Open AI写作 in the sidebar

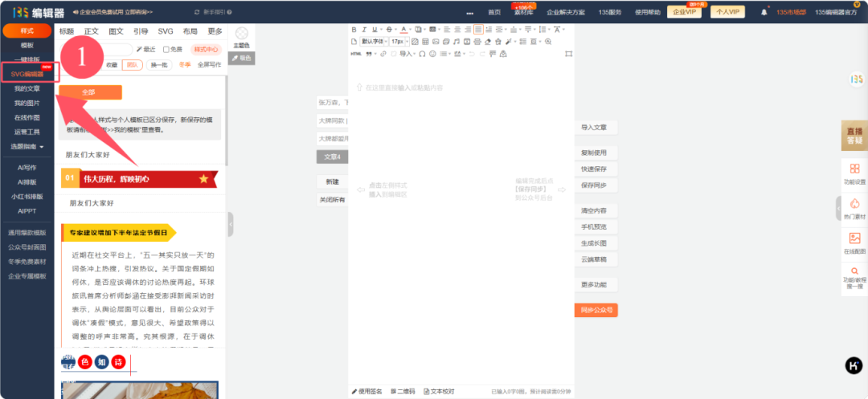pos(27,167)
